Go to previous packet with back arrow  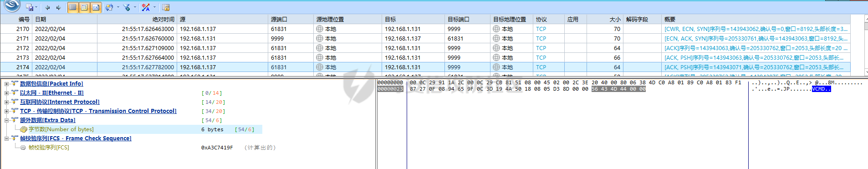coord(47,7)
